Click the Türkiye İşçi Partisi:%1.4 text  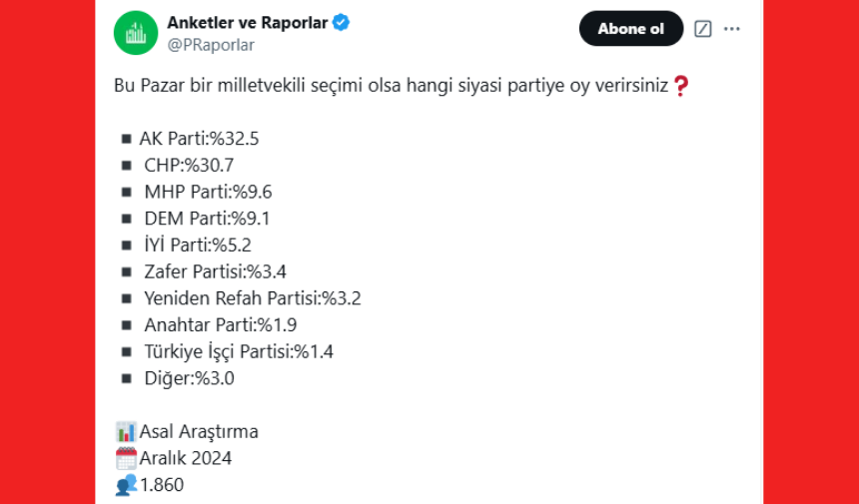pyautogui.click(x=239, y=352)
